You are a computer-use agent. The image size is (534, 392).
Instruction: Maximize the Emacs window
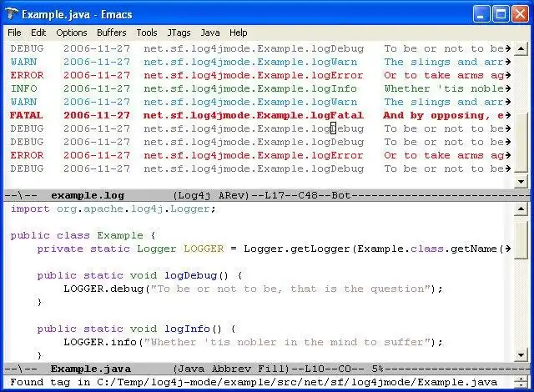501,14
